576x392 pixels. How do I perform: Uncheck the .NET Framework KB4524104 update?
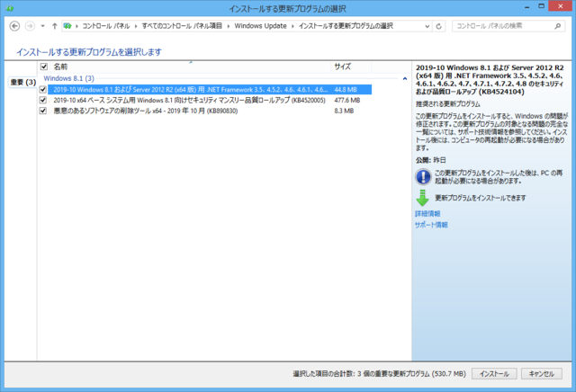[x=42, y=90]
